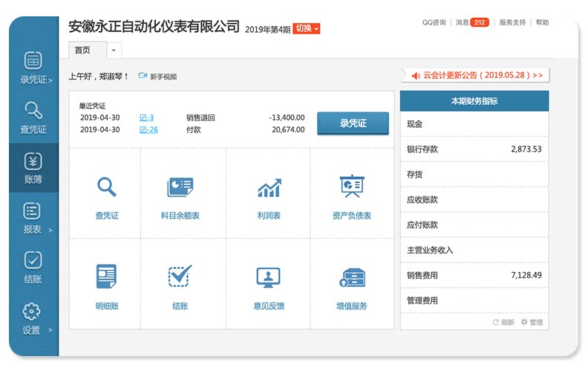Image resolution: width=588 pixels, height=368 pixels.
Task: Open 设置 gear in sidebar
Action: pos(31,311)
